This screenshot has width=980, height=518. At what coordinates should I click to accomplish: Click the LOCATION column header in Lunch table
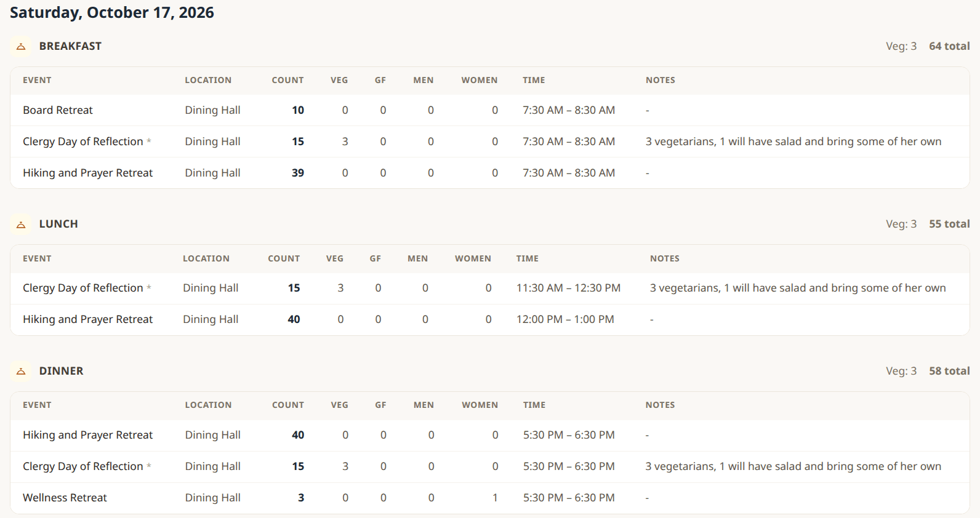(x=206, y=258)
